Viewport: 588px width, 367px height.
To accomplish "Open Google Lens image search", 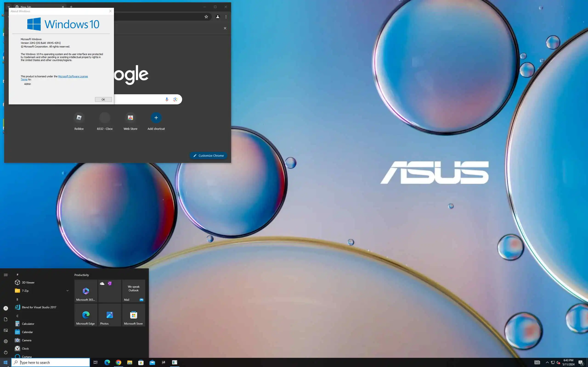I will [x=175, y=99].
